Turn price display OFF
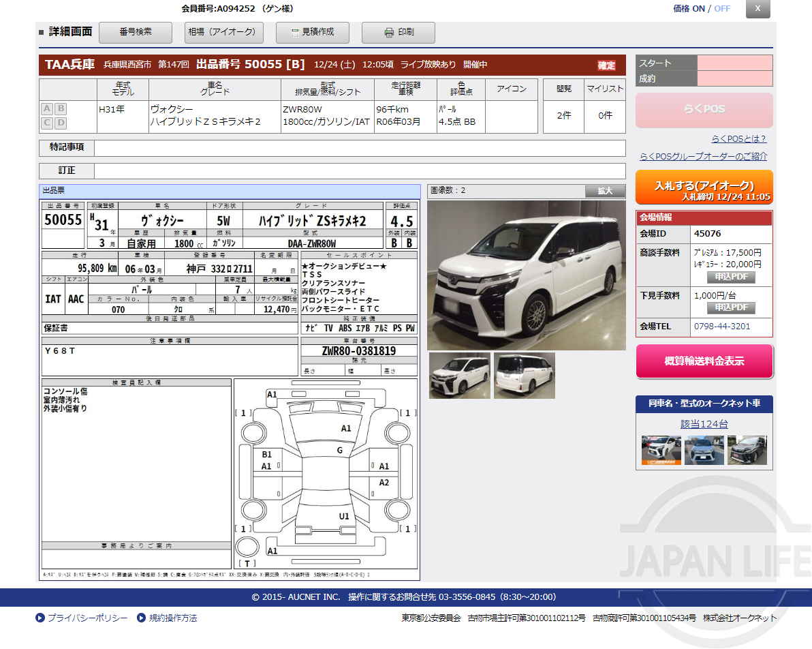812x649 pixels. pyautogui.click(x=723, y=9)
